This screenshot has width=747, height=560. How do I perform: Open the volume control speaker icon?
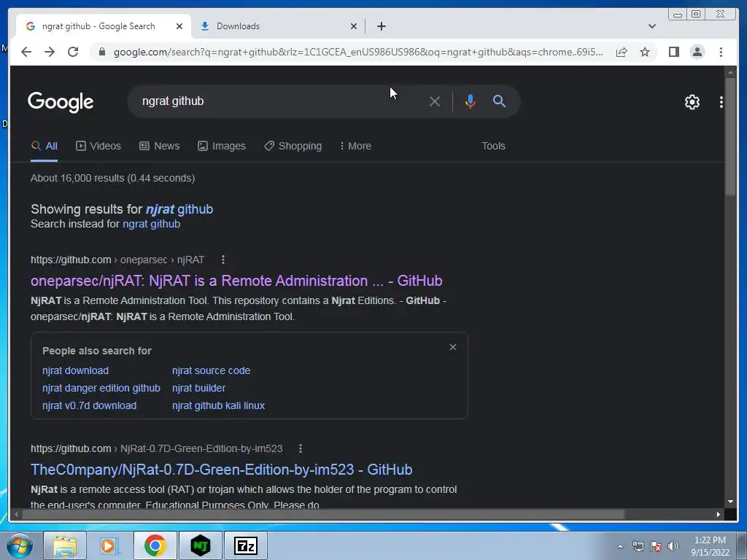(x=673, y=546)
